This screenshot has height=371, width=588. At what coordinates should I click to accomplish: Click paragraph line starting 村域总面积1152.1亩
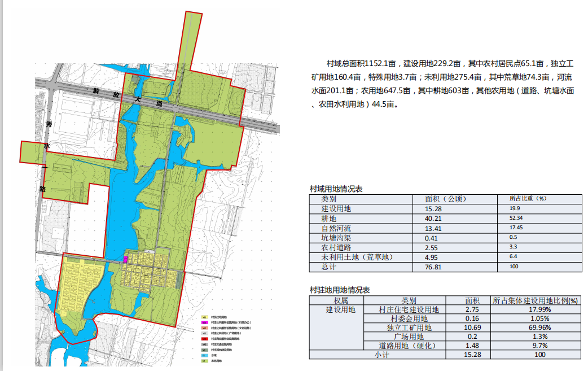click(x=450, y=64)
